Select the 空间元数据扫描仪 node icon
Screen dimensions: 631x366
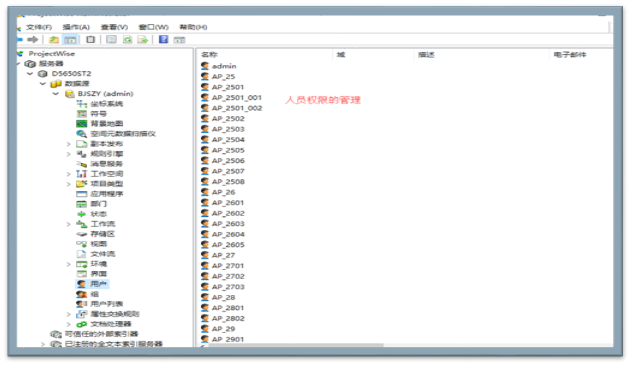click(82, 134)
